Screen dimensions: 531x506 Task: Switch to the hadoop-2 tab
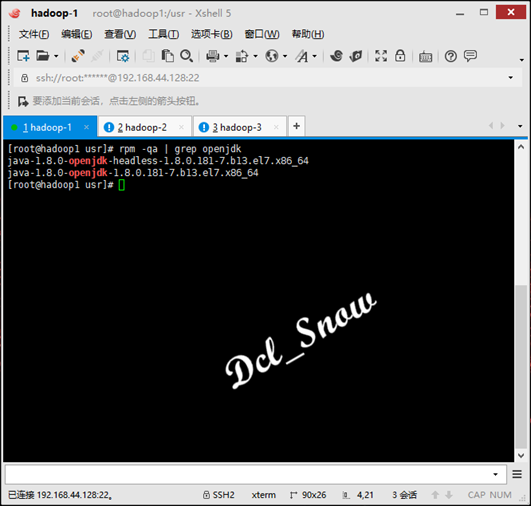142,127
